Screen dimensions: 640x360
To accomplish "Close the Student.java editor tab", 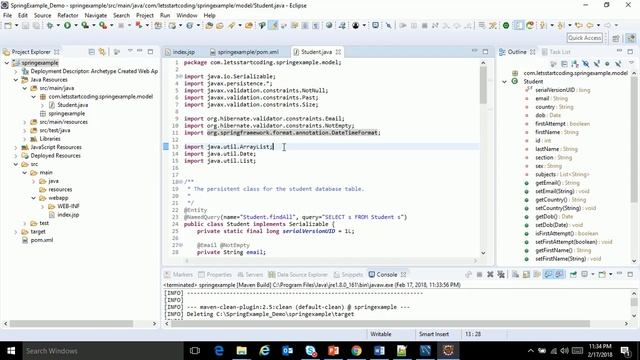I will (338, 52).
